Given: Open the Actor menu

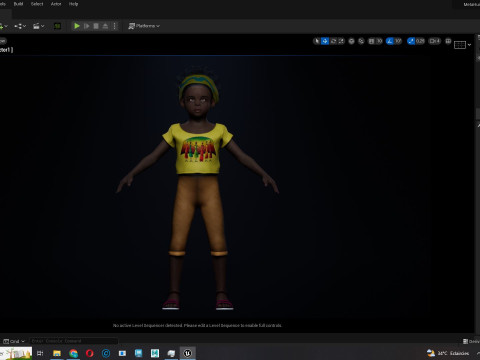Looking at the screenshot, I should (56, 4).
